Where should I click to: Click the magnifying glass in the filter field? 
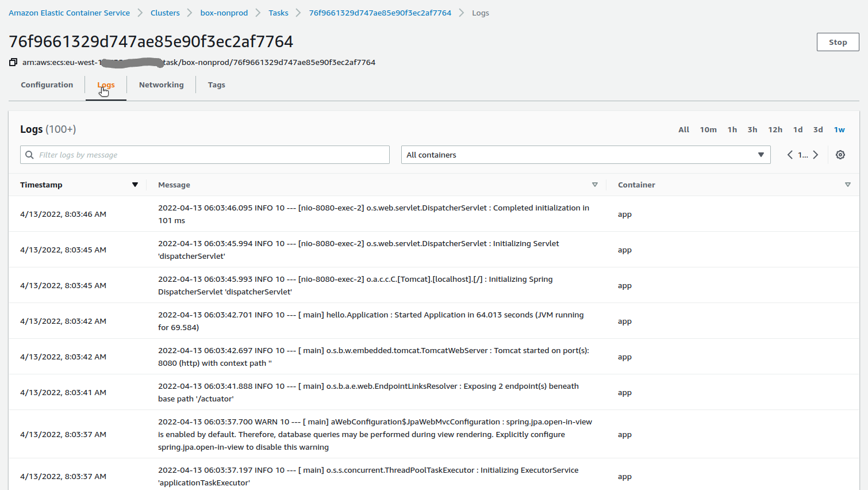[29, 154]
